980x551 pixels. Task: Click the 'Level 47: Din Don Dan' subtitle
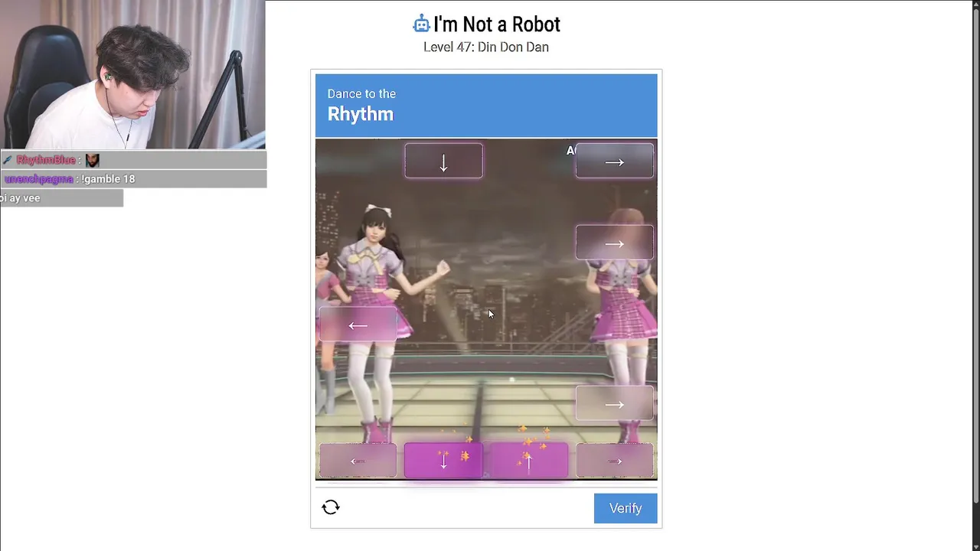tap(486, 47)
